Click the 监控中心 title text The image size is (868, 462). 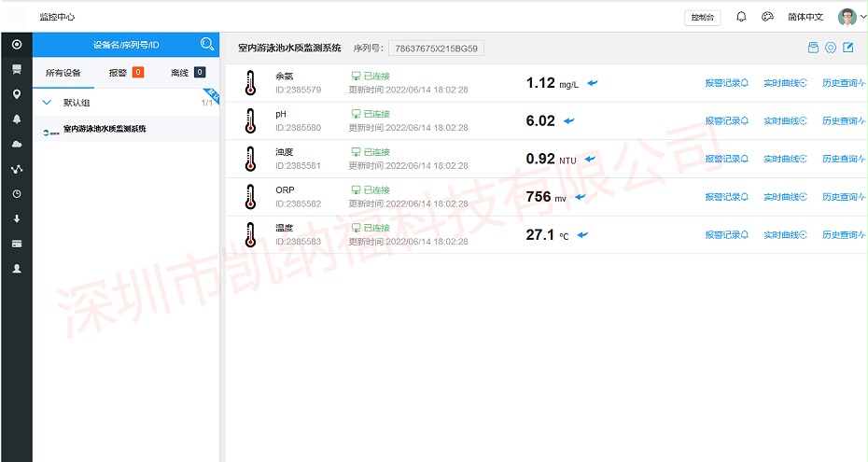(57, 17)
